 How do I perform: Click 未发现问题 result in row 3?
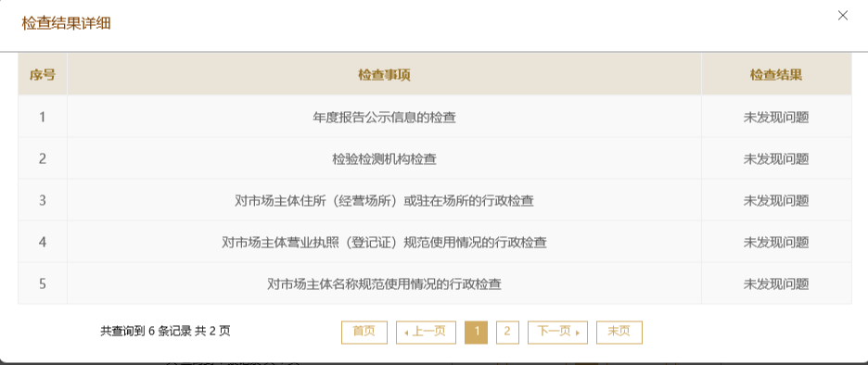pos(776,201)
